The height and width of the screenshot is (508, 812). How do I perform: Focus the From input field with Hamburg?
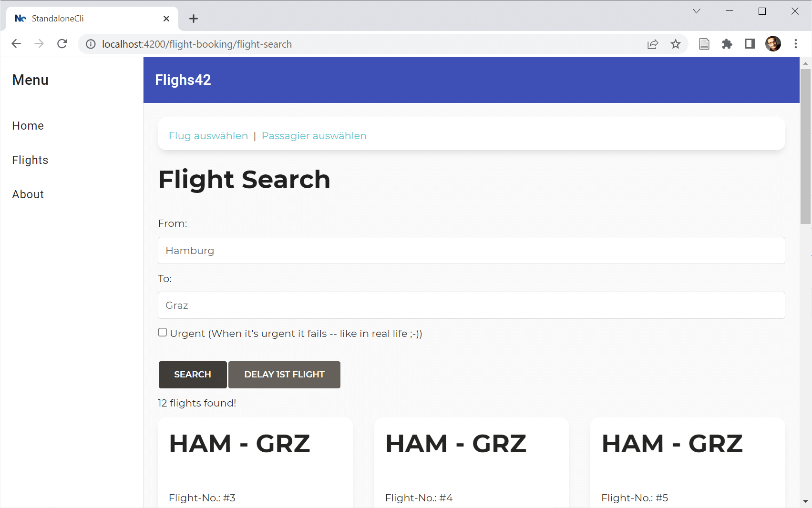tap(471, 251)
